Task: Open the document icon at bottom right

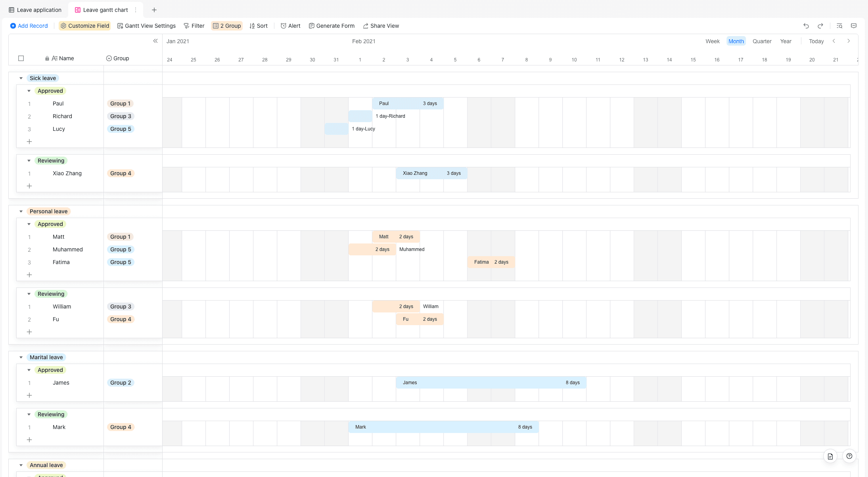Action: tap(830, 456)
